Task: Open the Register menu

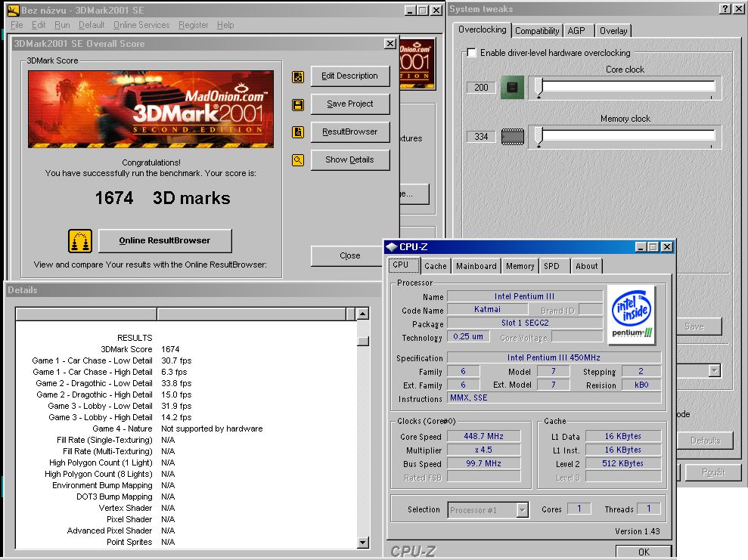Action: click(x=193, y=25)
